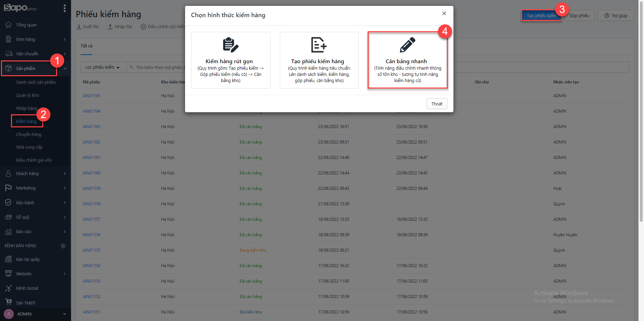
Task: Add a sales channel with plus icon
Action: point(63,246)
